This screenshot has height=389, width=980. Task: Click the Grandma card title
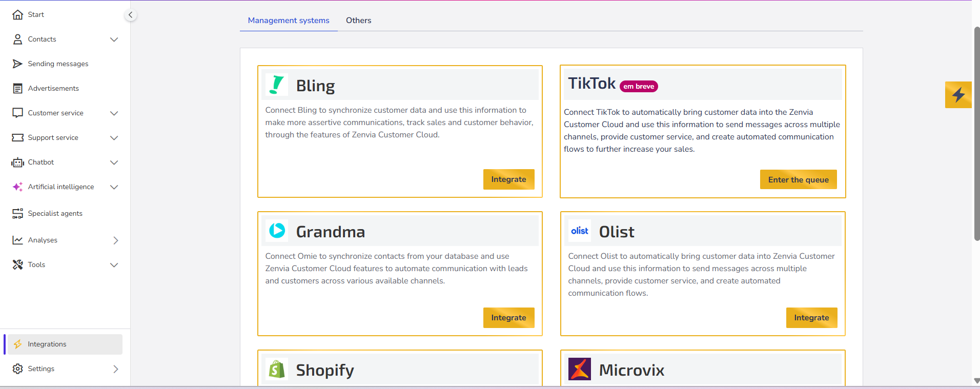point(331,232)
